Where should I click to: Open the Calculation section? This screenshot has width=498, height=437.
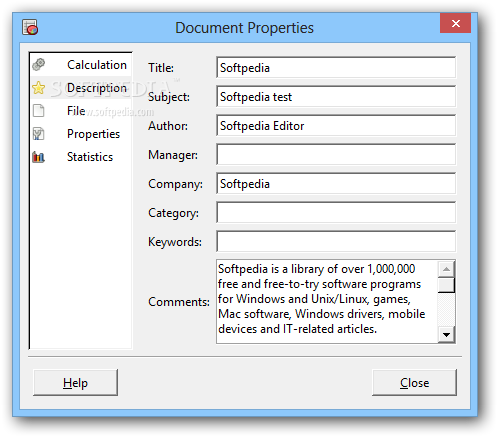click(81, 65)
